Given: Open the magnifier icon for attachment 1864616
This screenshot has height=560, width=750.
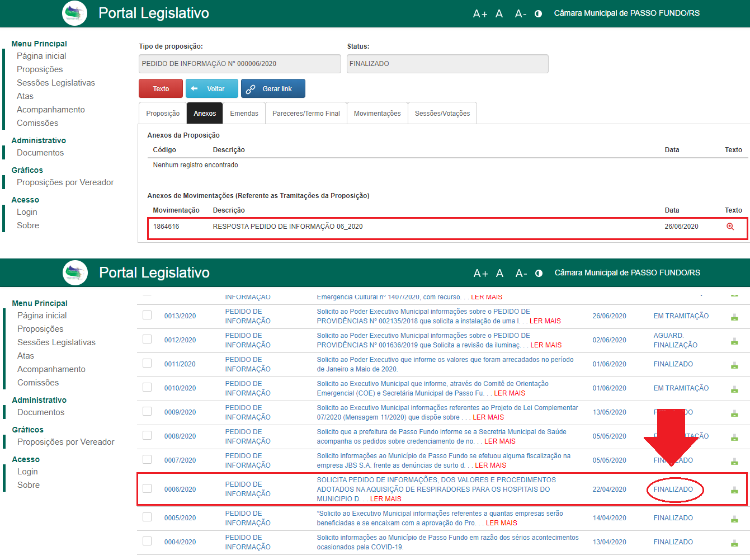Looking at the screenshot, I should [730, 227].
